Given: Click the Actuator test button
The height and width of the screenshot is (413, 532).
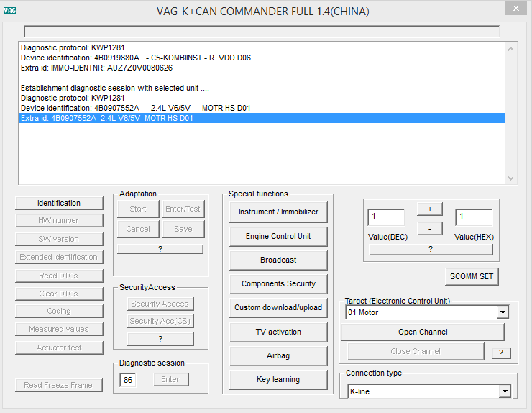Looking at the screenshot, I should pyautogui.click(x=59, y=348).
